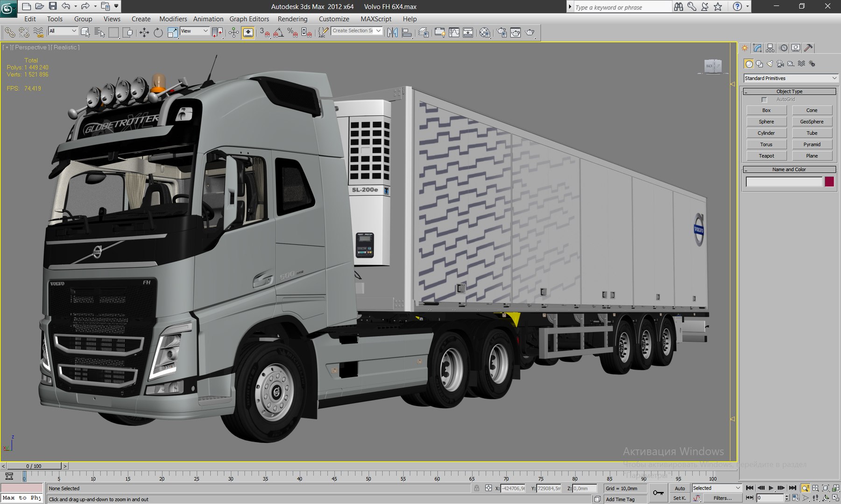Open Edit Named Selection Sets
The height and width of the screenshot is (504, 841).
point(323,32)
